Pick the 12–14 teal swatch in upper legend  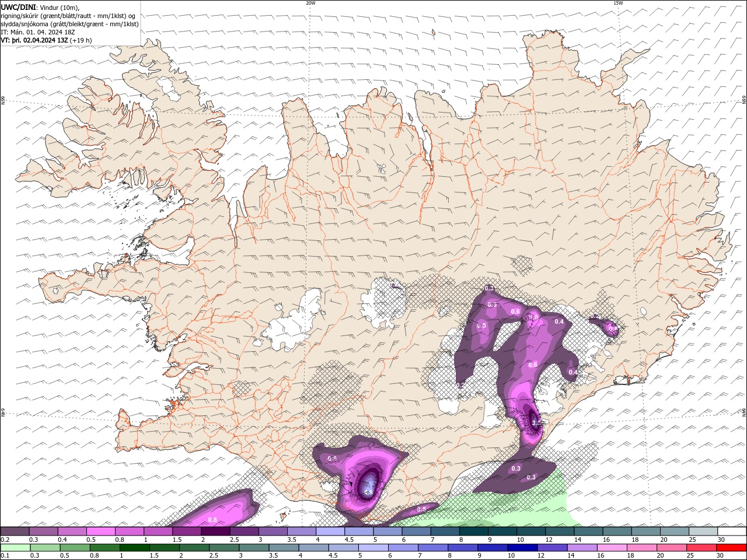pyautogui.click(x=559, y=531)
